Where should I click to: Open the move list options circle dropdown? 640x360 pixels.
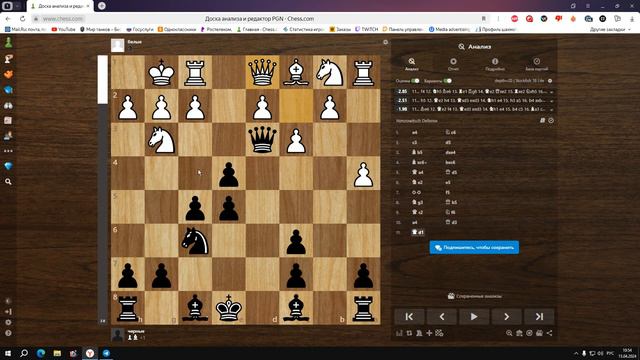pos(551,120)
